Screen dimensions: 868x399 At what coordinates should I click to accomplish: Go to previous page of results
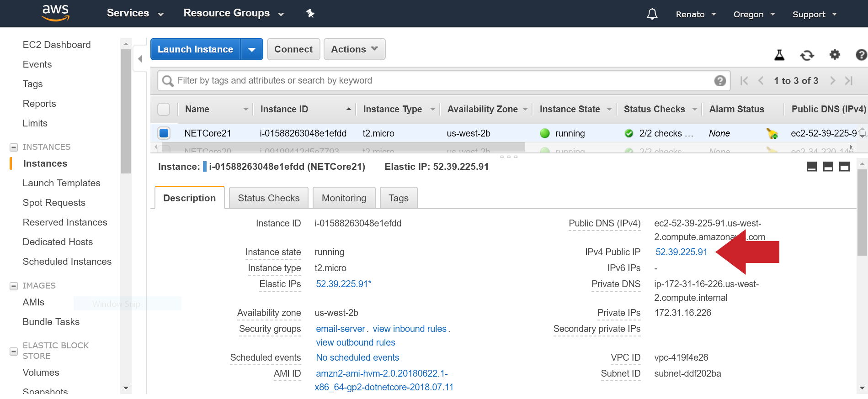[x=761, y=81]
